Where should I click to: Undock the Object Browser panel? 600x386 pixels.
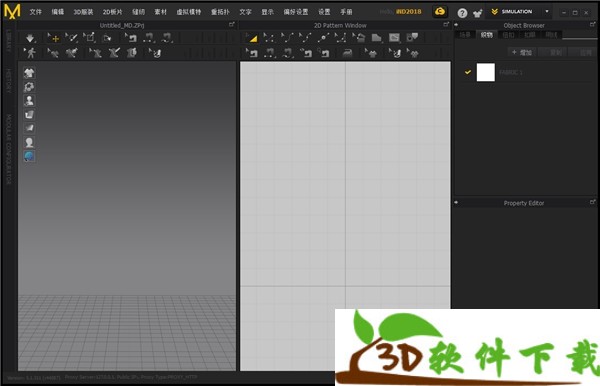(x=593, y=24)
